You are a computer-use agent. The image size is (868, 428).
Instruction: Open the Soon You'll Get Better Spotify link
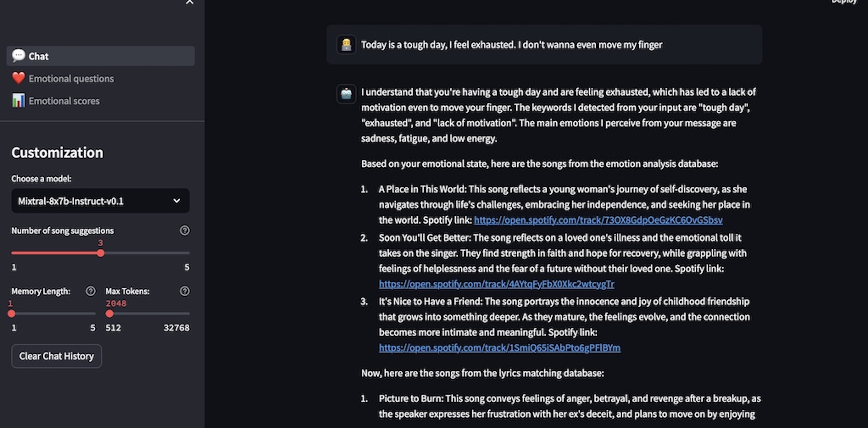tap(496, 284)
